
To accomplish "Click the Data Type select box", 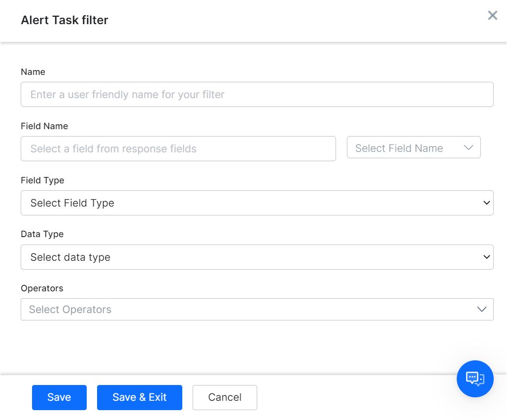I will pos(257,257).
